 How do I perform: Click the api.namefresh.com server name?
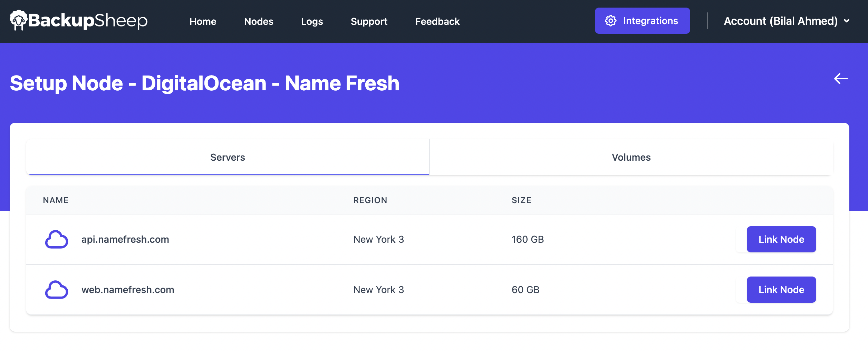(125, 239)
